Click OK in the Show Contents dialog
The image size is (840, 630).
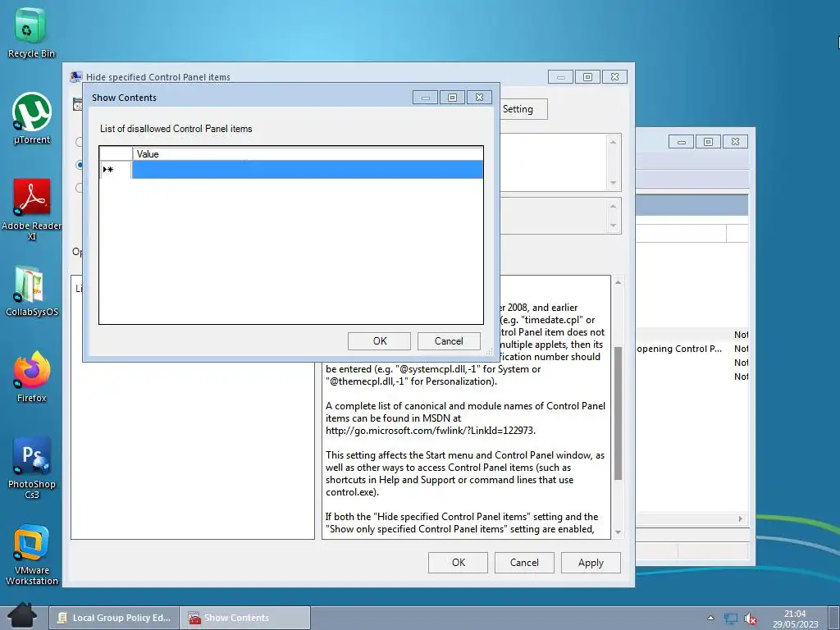(x=379, y=341)
